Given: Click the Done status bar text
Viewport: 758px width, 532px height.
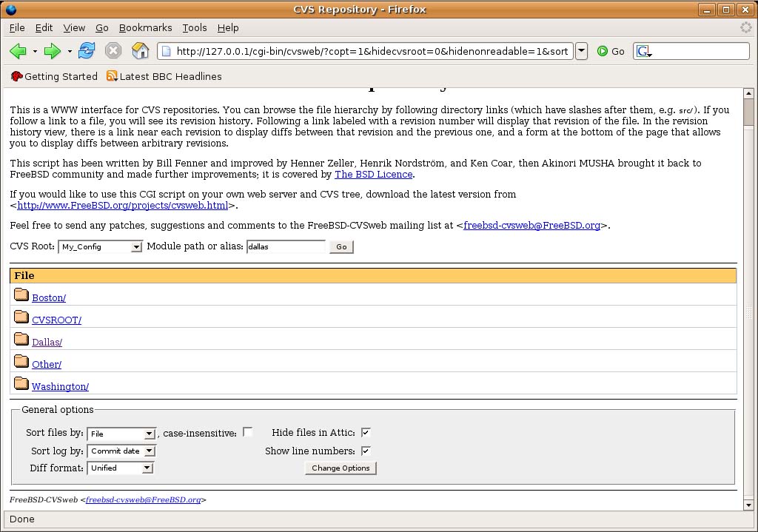Looking at the screenshot, I should click(x=22, y=519).
